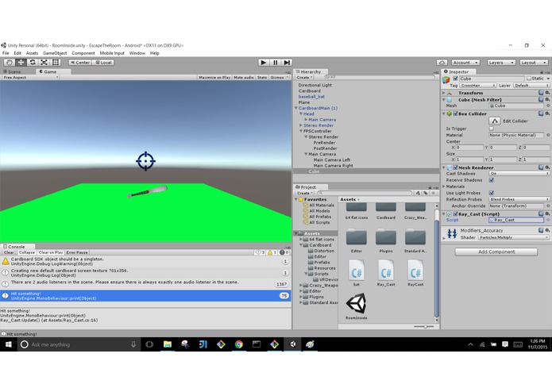552x392 pixels.
Task: Toggle the Use Light Probes checkbox
Action: (491, 193)
